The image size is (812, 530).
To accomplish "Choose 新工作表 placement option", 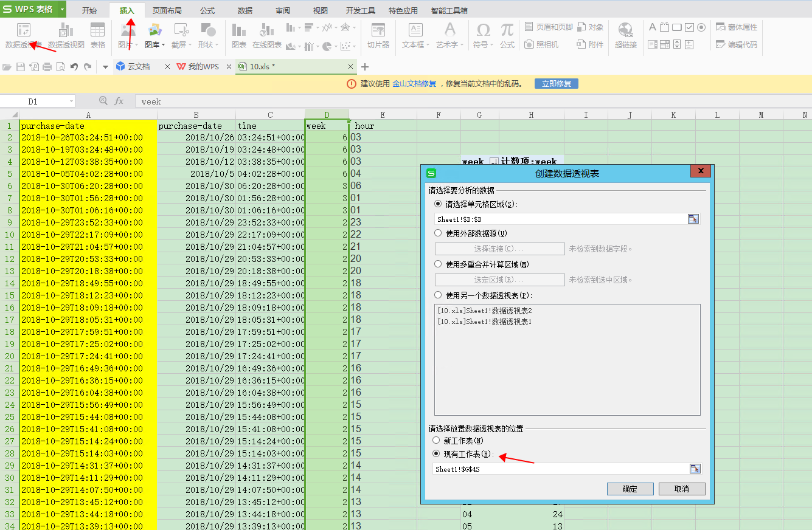I will click(x=435, y=440).
